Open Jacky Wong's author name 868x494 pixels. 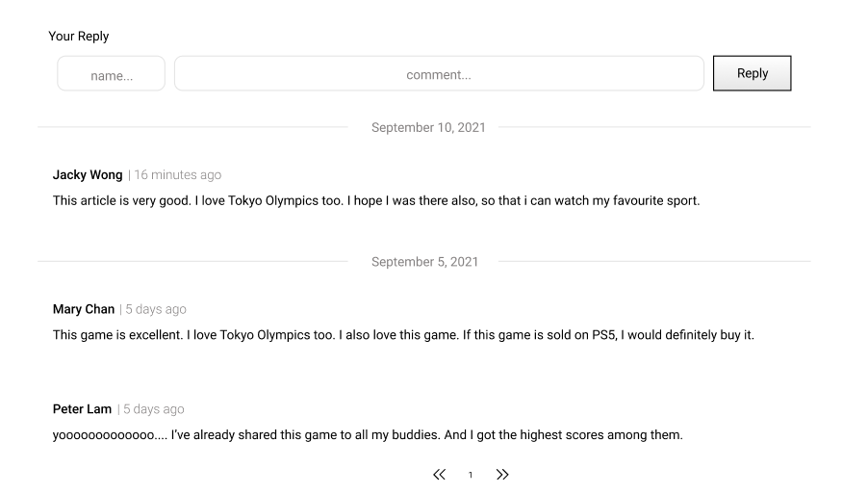click(x=88, y=174)
